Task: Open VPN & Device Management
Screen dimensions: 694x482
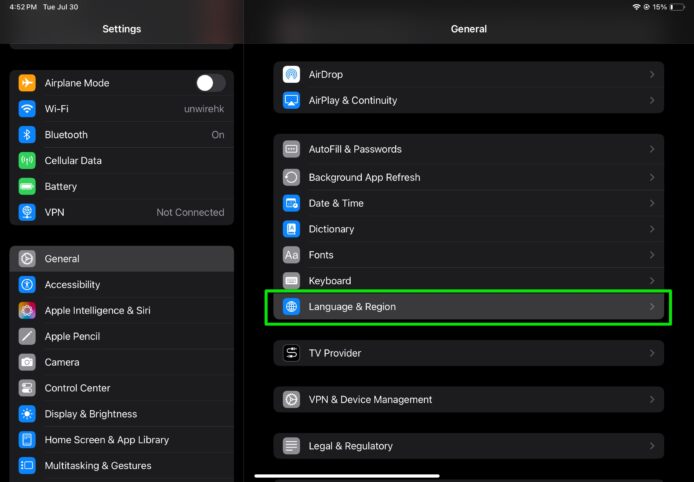Action: [370, 400]
